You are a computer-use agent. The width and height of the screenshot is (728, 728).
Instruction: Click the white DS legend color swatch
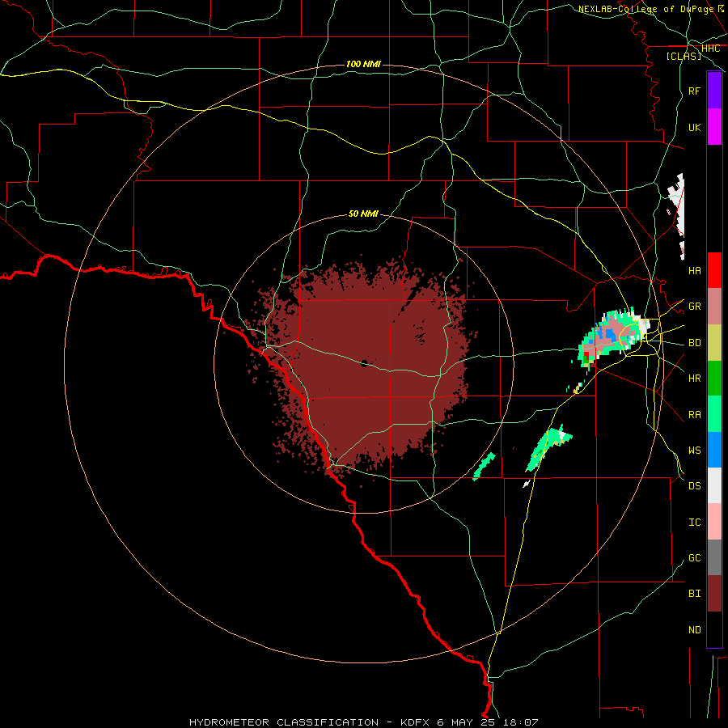tap(714, 485)
